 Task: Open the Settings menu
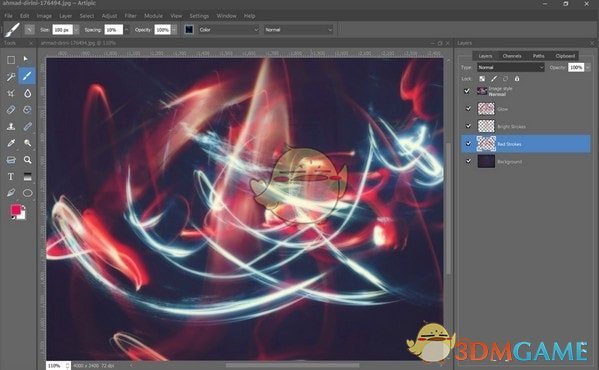199,16
